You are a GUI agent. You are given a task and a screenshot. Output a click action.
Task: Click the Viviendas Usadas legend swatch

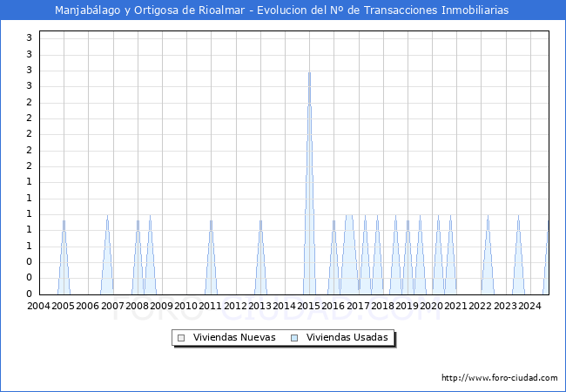click(x=294, y=338)
